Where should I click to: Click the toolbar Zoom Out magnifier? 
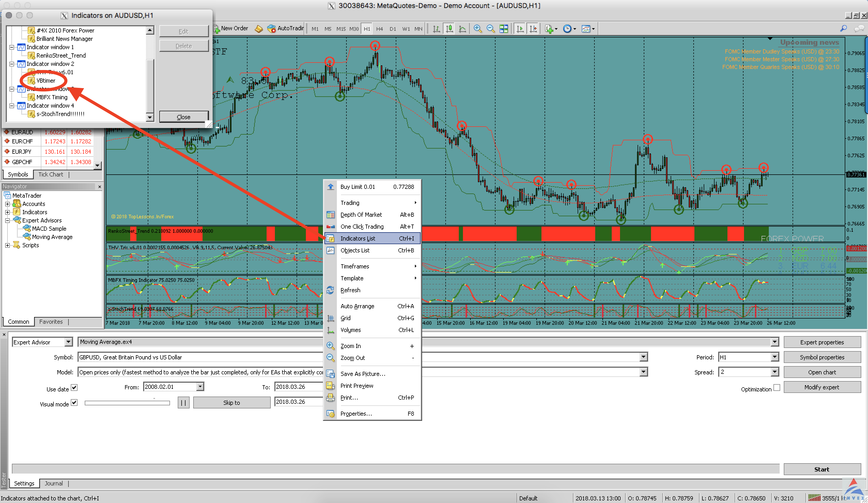[x=491, y=29]
